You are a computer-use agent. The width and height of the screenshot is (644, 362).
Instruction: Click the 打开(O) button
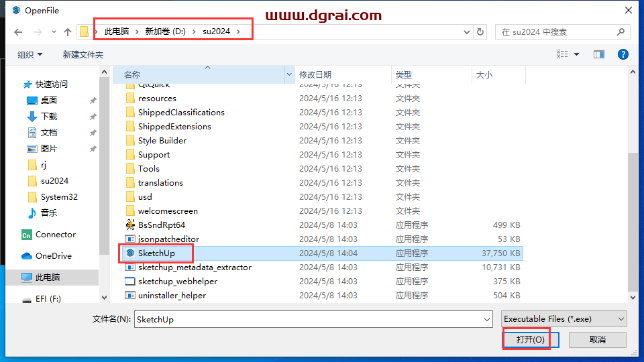(x=530, y=339)
